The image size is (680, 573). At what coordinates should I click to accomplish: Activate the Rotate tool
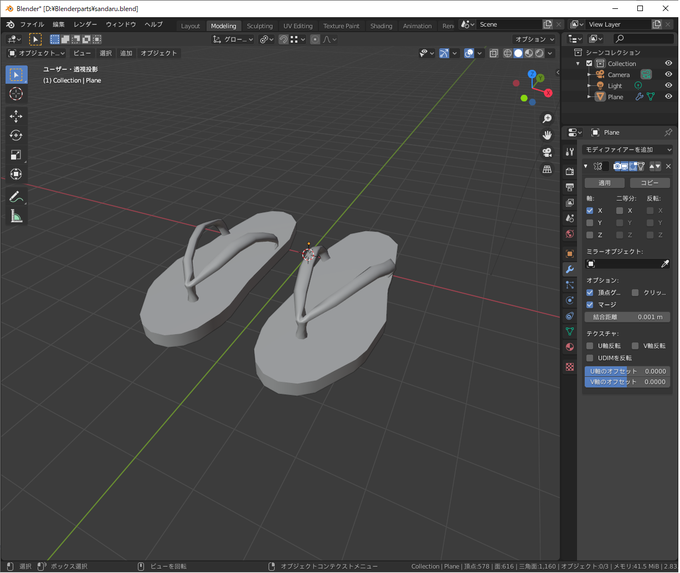tap(16, 135)
